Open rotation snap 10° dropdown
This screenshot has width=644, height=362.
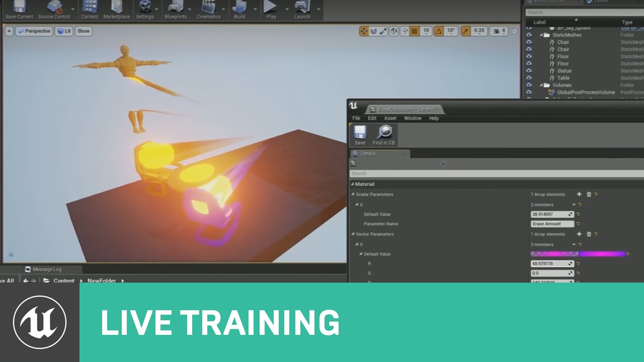coord(451,31)
